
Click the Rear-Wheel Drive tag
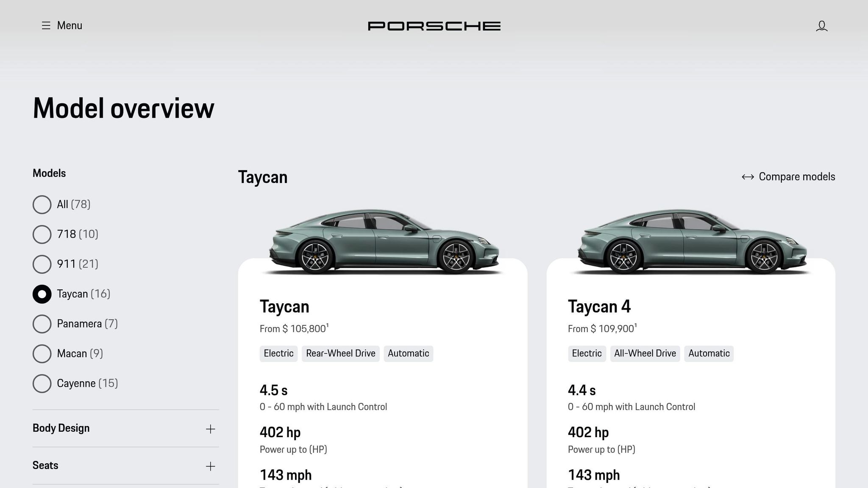click(340, 353)
